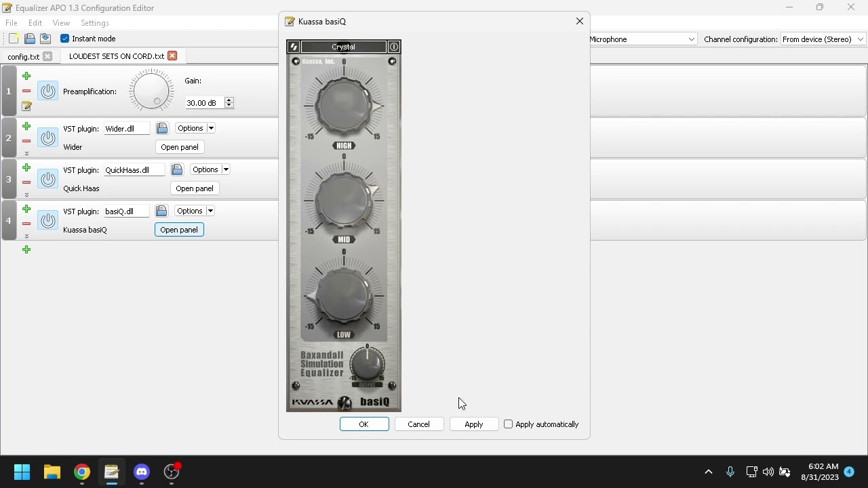Click the basiQ.dll path field
868x488 pixels.
coord(127,211)
